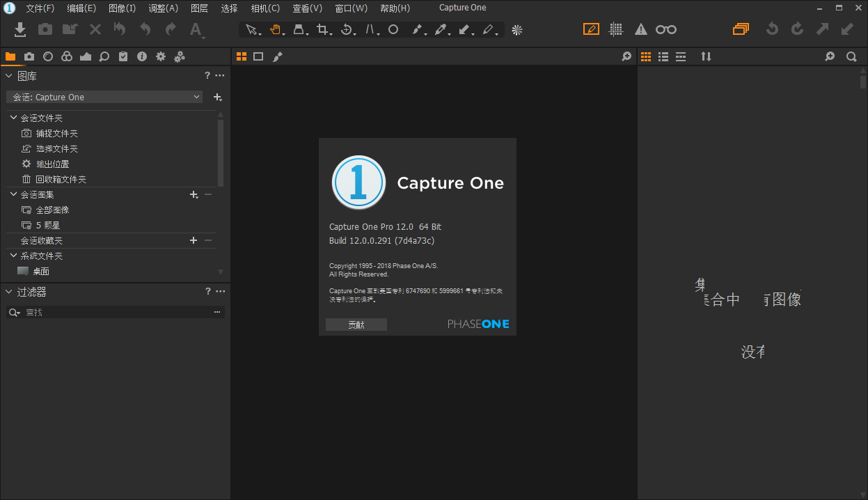Image resolution: width=868 pixels, height=500 pixels.
Task: Select the Rotate tool icon
Action: (x=346, y=29)
